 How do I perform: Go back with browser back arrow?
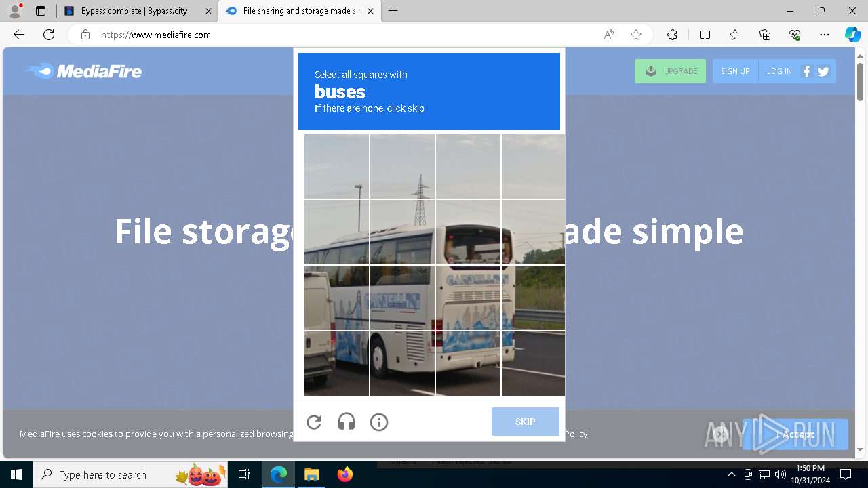coord(19,35)
